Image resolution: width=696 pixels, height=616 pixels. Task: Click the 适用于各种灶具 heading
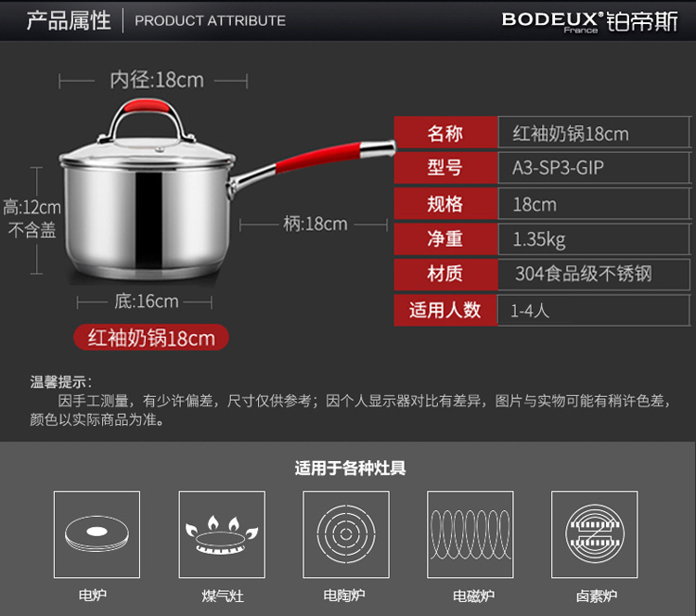(x=350, y=468)
